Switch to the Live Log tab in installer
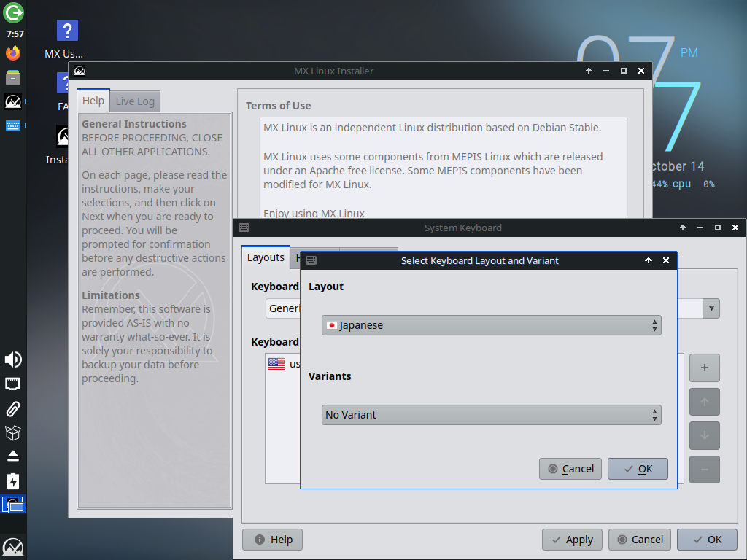Image resolution: width=747 pixels, height=560 pixels. coord(135,101)
